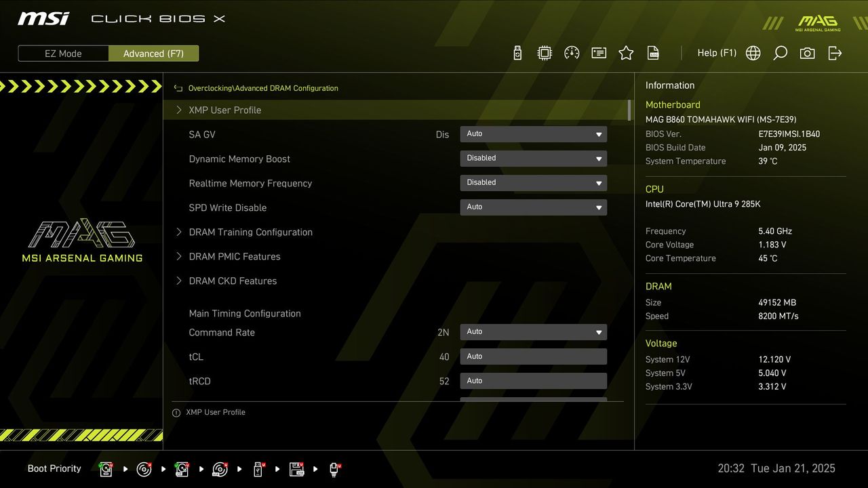Open the SPD Write Disable dropdown
This screenshot has width=868, height=488.
(x=534, y=207)
